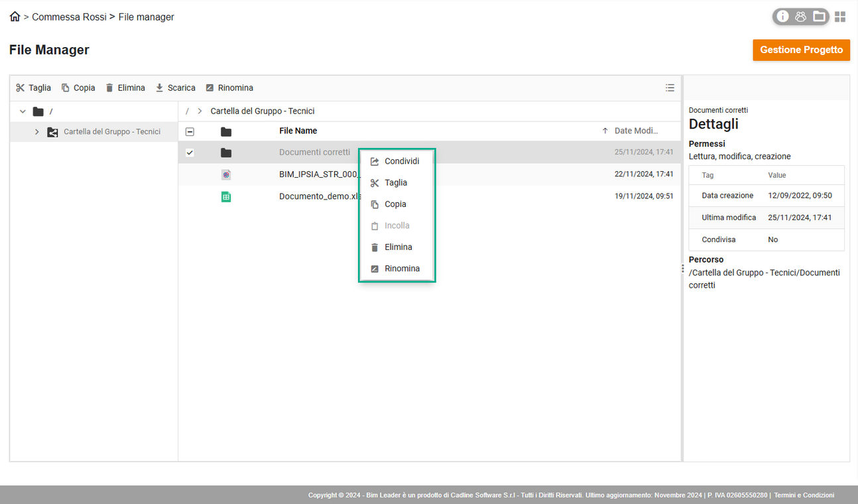858x504 pixels.
Task: Click Cartella del Gruppo - Tecnici path breadcrumb
Action: [263, 111]
